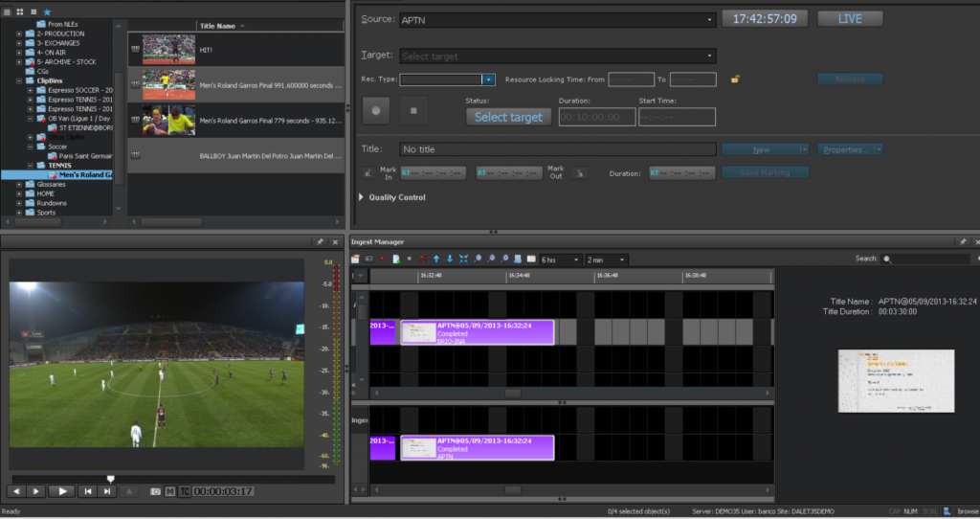Toggle the TC timecode display button
This screenshot has width=980, height=519.
click(x=184, y=491)
